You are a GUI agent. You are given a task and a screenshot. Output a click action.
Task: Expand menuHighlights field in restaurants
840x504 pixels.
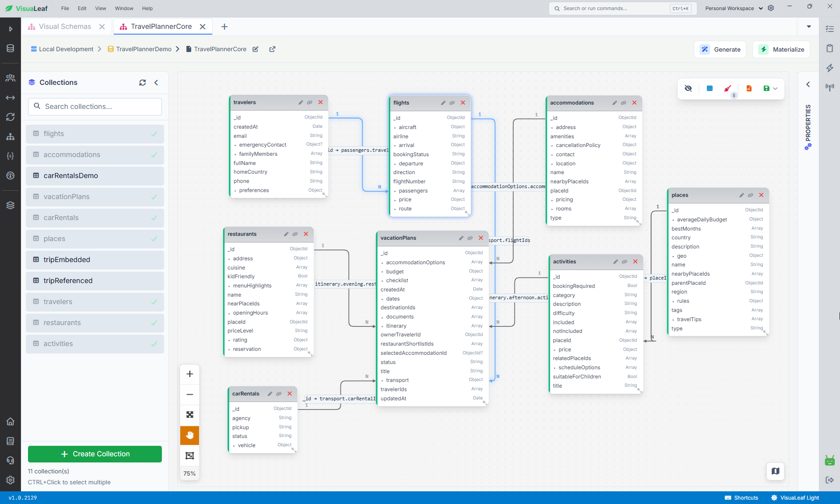[229, 286]
